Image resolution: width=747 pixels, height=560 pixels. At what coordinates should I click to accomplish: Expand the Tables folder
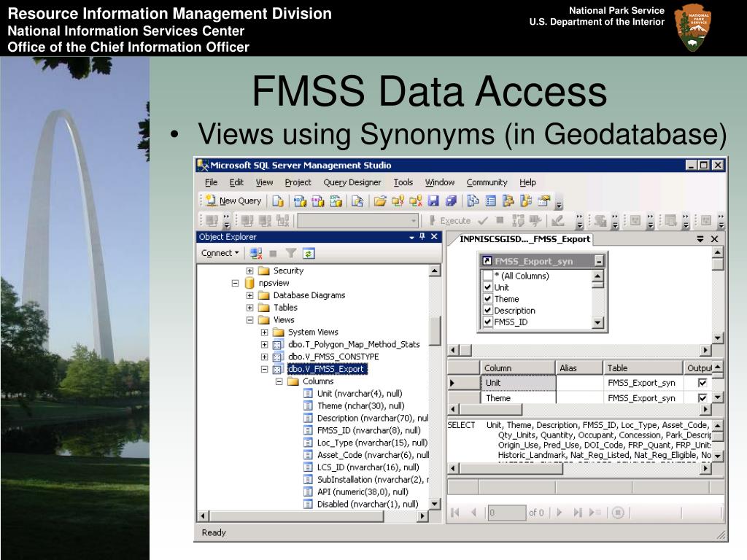[249, 308]
